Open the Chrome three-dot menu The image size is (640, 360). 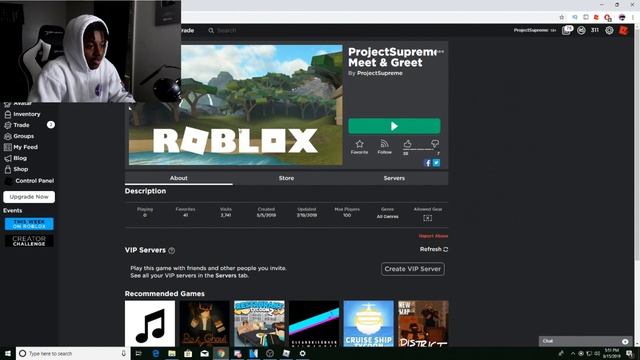(633, 17)
